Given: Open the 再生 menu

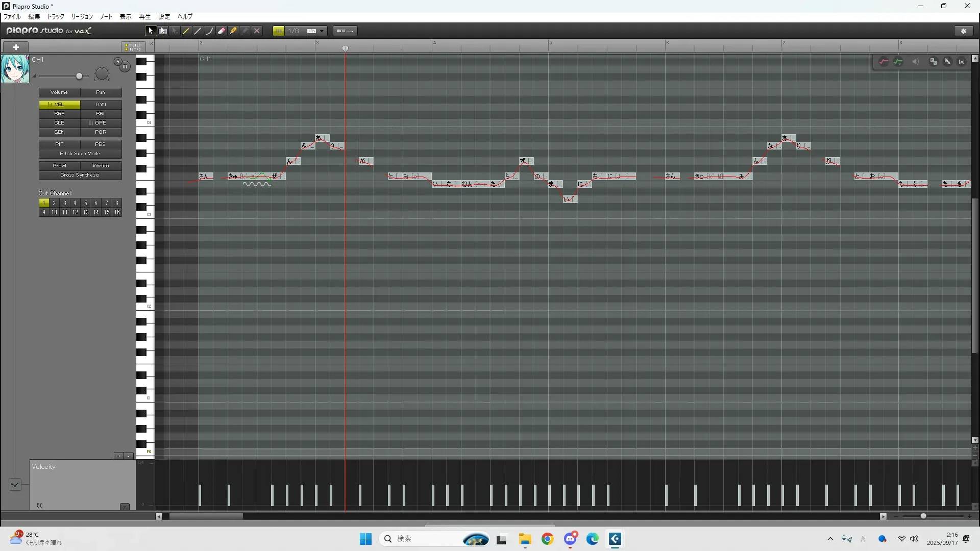Looking at the screenshot, I should point(145,16).
